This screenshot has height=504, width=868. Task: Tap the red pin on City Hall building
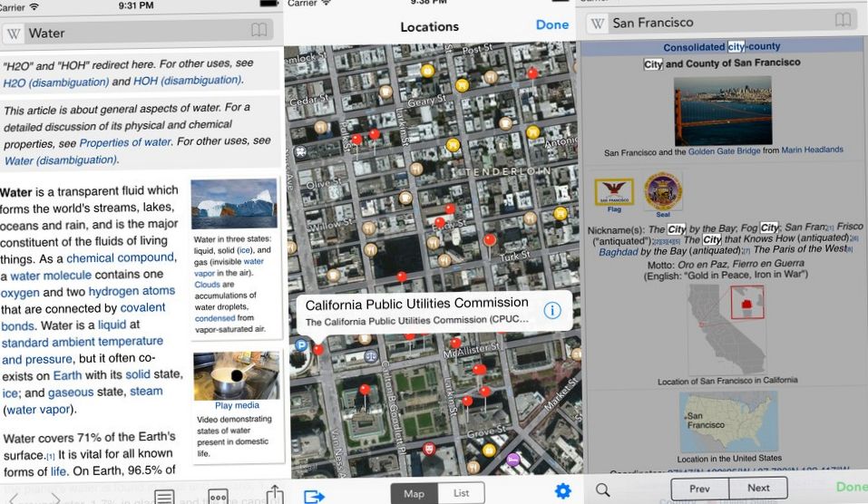click(365, 391)
